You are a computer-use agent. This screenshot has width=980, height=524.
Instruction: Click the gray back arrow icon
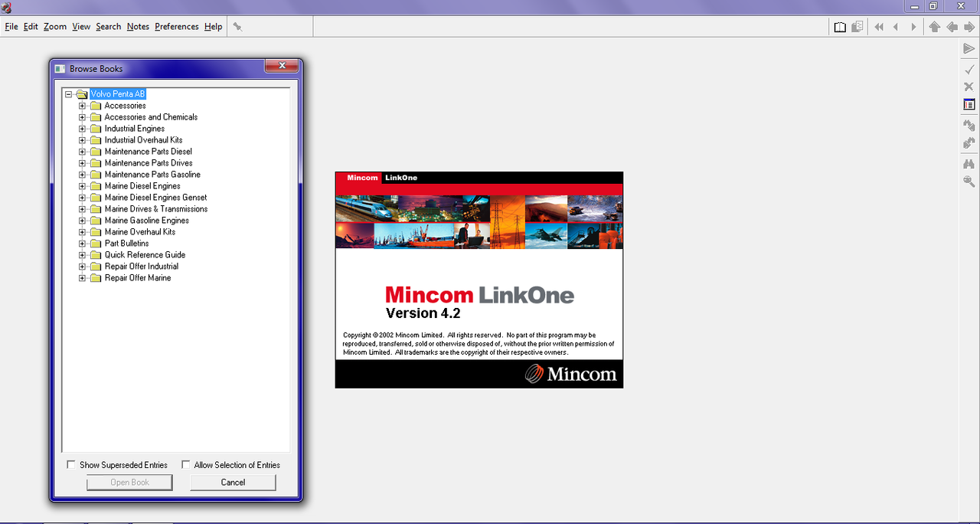952,27
